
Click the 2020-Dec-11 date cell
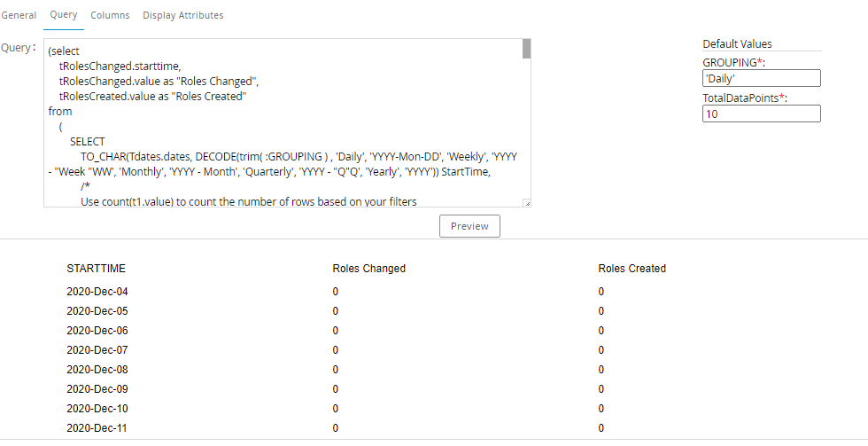coord(97,428)
